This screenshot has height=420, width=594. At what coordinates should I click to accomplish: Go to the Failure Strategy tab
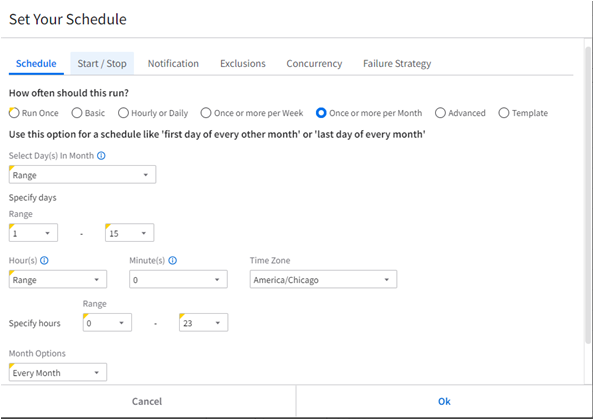coord(397,64)
